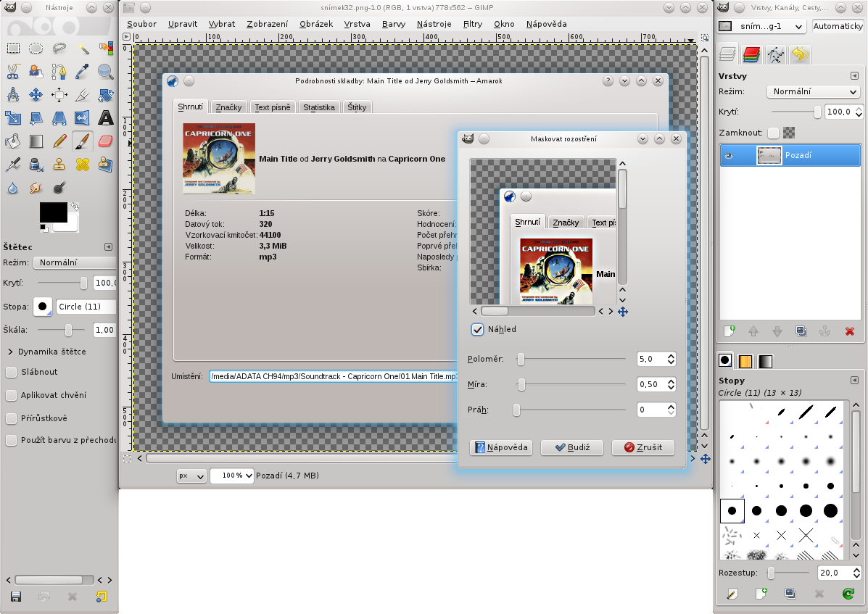Click the black foreground color swatch
The width and height of the screenshot is (868, 614).
click(53, 212)
